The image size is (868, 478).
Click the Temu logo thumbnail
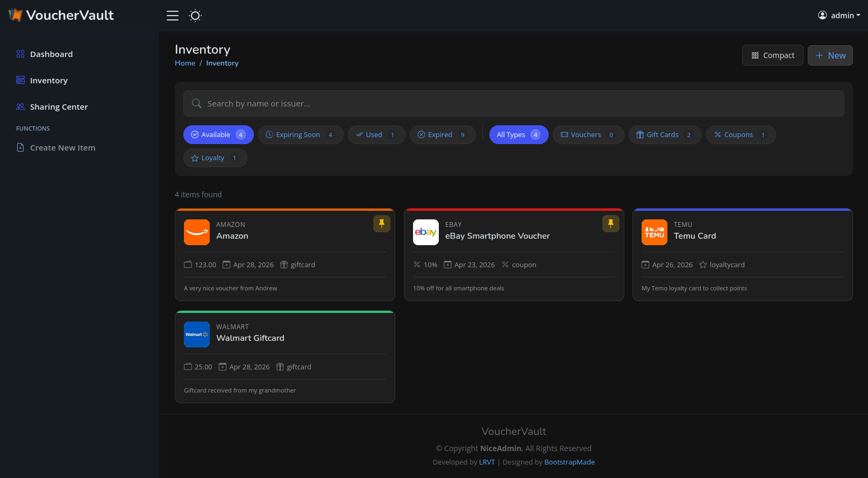pyautogui.click(x=654, y=232)
